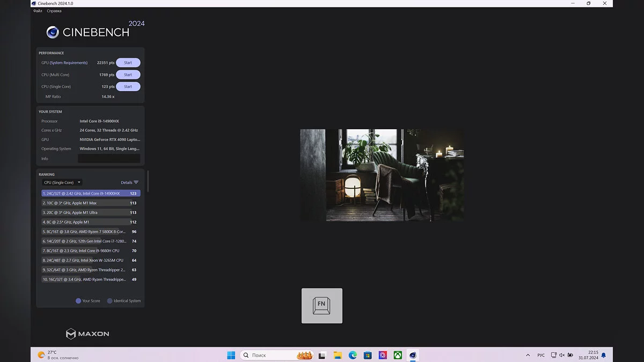Select ranking entry 8C Apple M1
644x362 pixels.
coord(91,222)
